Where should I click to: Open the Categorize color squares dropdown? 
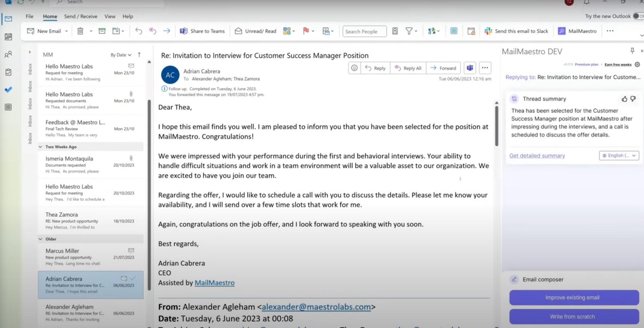coord(289,31)
